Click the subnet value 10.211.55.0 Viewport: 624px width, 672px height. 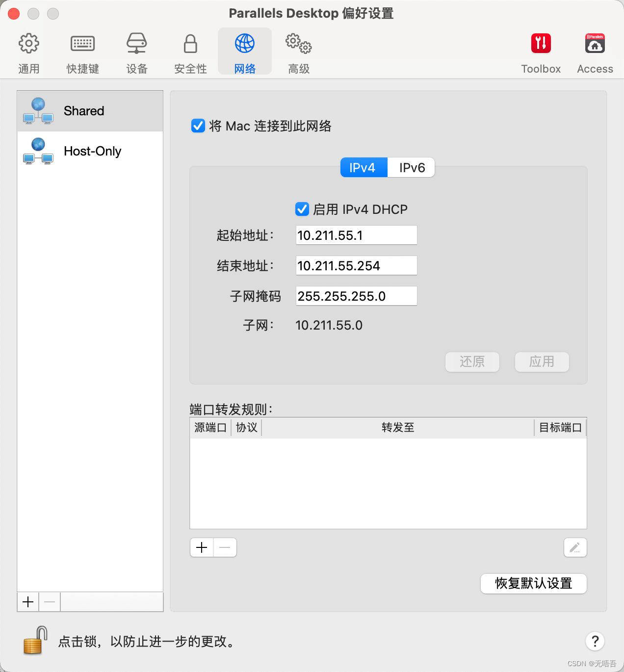click(329, 325)
